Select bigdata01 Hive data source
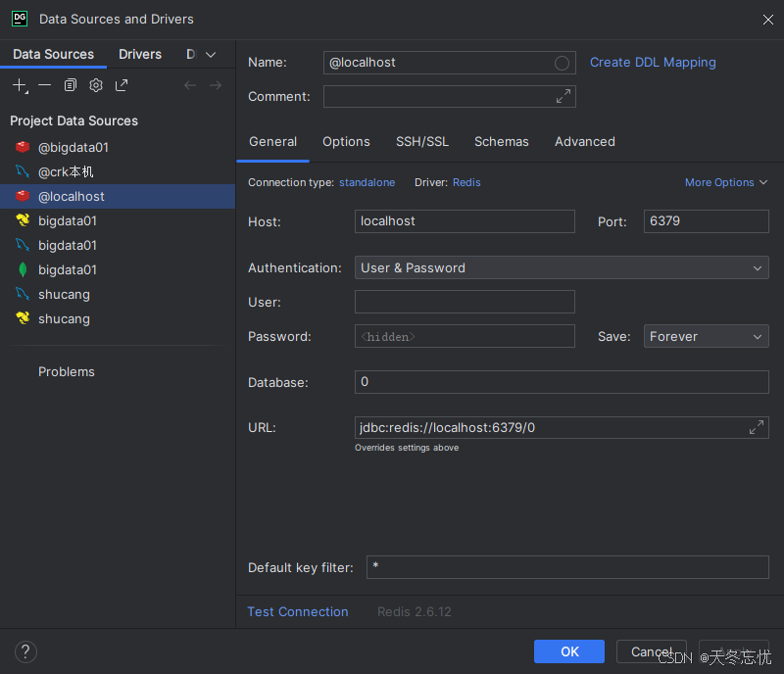 click(118, 221)
